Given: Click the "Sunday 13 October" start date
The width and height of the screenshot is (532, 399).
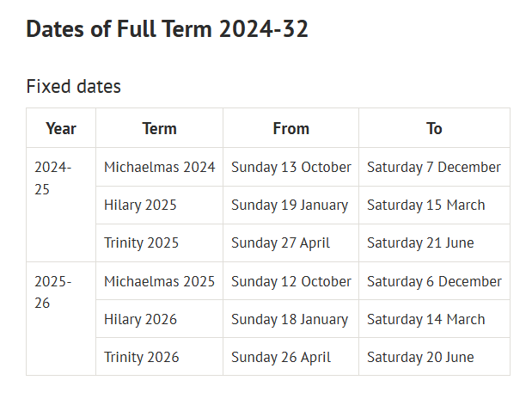Looking at the screenshot, I should click(x=290, y=167).
